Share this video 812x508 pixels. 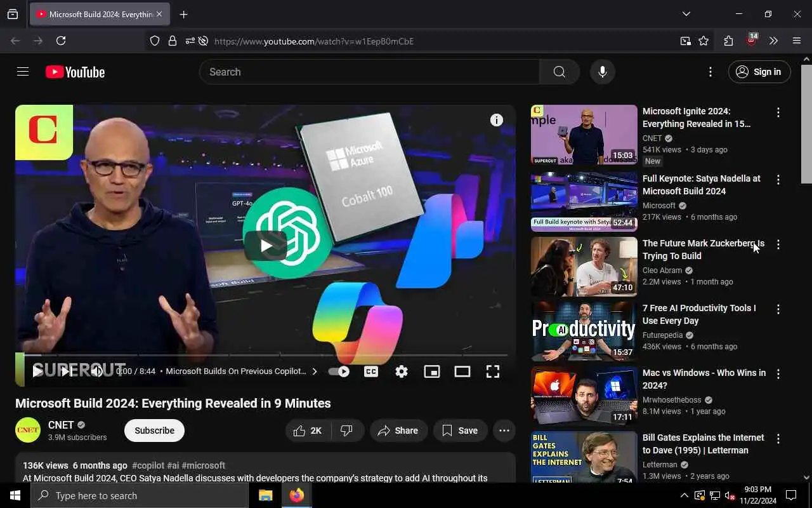click(399, 431)
